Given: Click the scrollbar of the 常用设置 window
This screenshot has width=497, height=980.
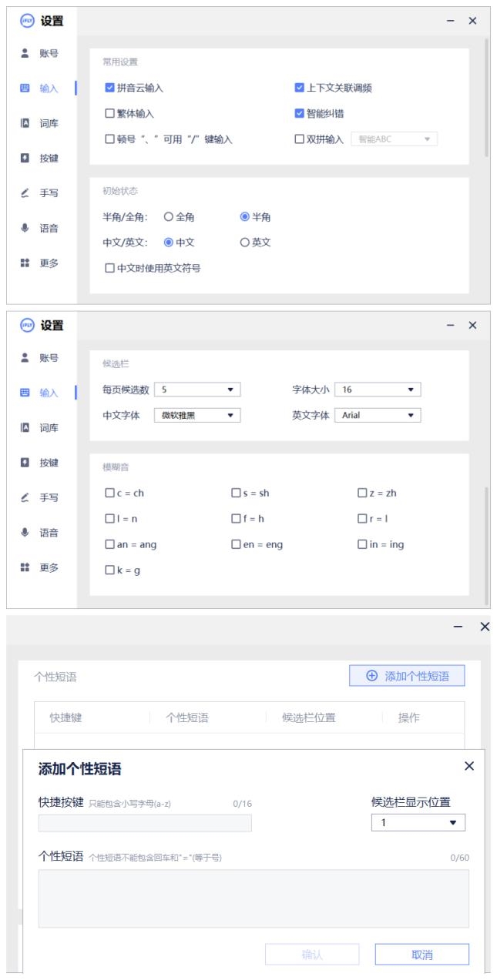Looking at the screenshot, I should click(x=486, y=96).
